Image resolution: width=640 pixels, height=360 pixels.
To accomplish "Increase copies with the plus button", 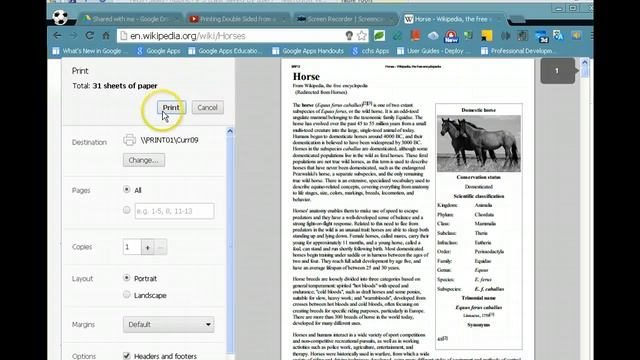I will pos(148,247).
